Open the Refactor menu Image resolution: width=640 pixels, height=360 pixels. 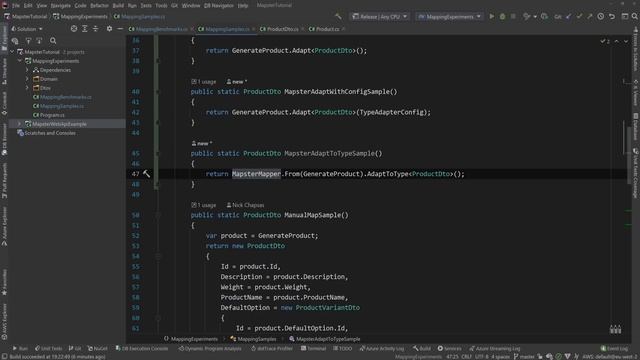[x=99, y=6]
